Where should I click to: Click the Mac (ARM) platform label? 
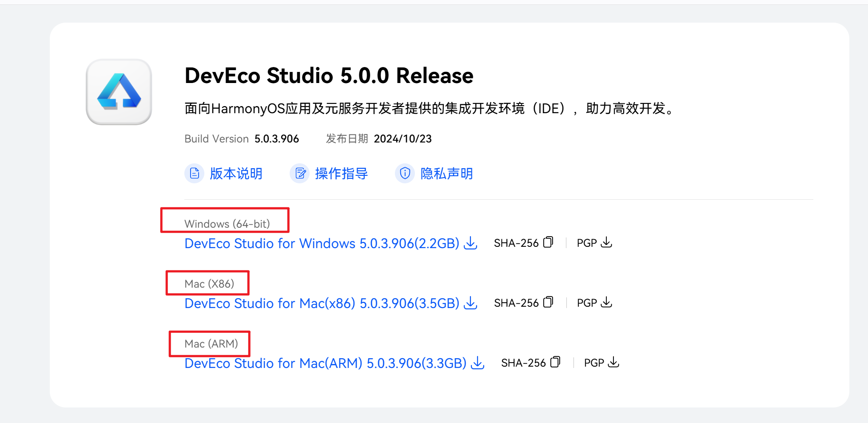click(211, 344)
